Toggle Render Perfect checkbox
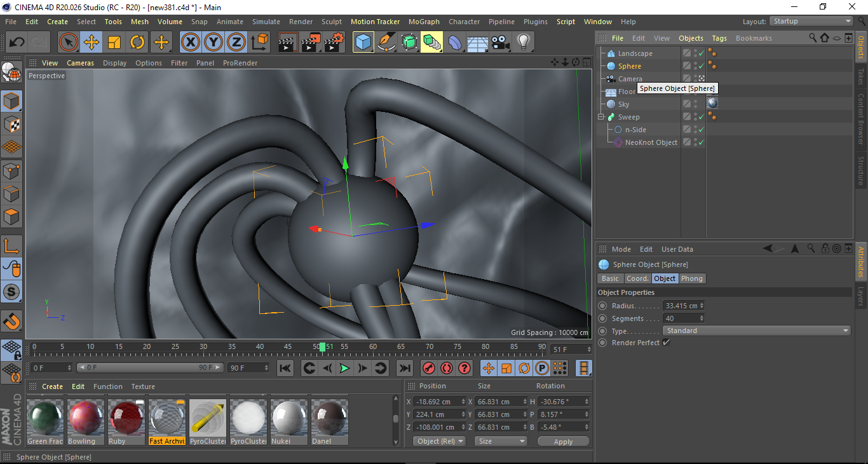 666,343
